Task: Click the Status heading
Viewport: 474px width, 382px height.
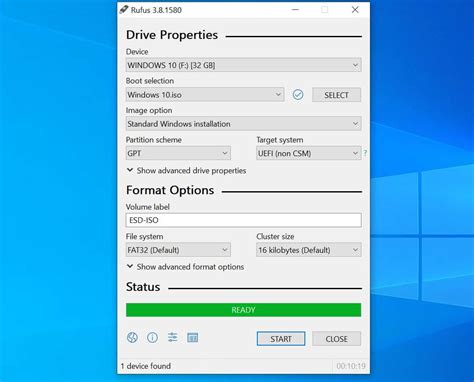Action: tap(143, 287)
